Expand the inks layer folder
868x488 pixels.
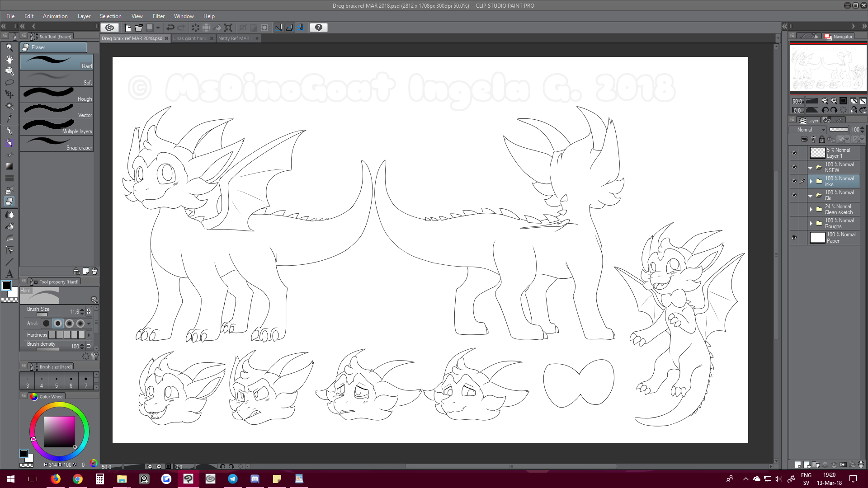811,182
